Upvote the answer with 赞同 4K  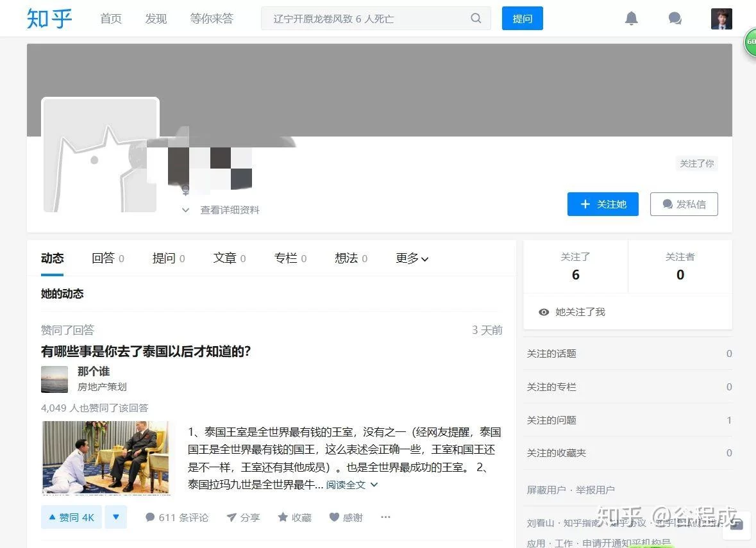tap(71, 517)
